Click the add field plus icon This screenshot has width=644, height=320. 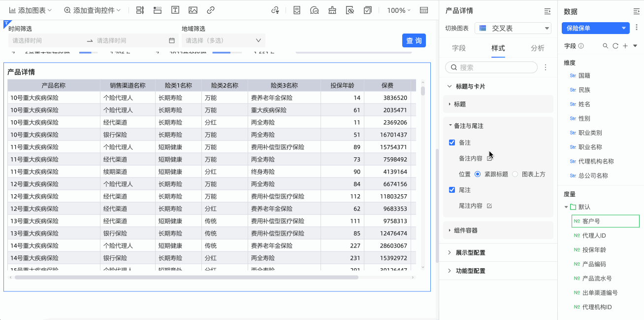tap(625, 46)
